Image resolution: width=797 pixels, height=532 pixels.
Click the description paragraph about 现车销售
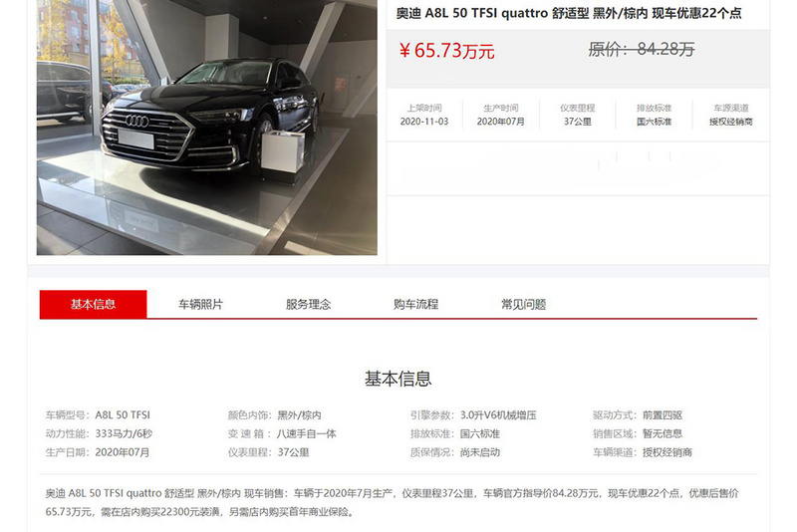coord(392,502)
